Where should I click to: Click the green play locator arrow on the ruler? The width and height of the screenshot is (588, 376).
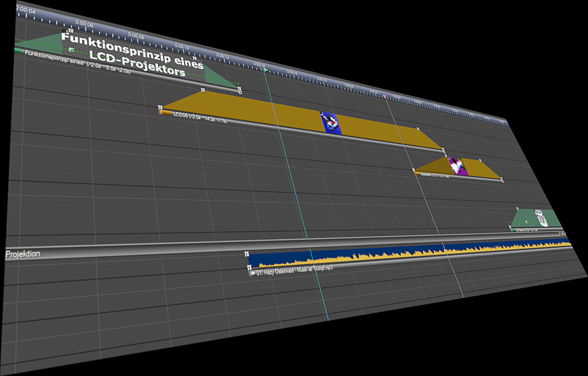click(x=266, y=70)
